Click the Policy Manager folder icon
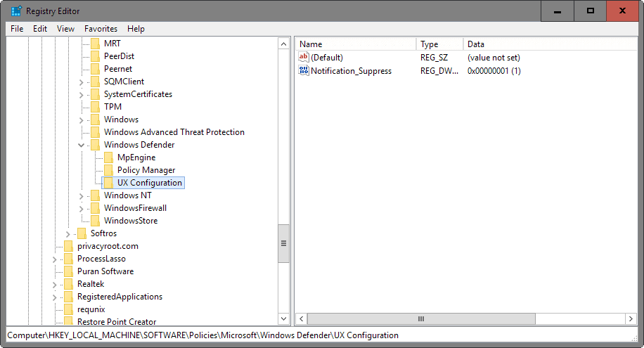 click(x=108, y=170)
